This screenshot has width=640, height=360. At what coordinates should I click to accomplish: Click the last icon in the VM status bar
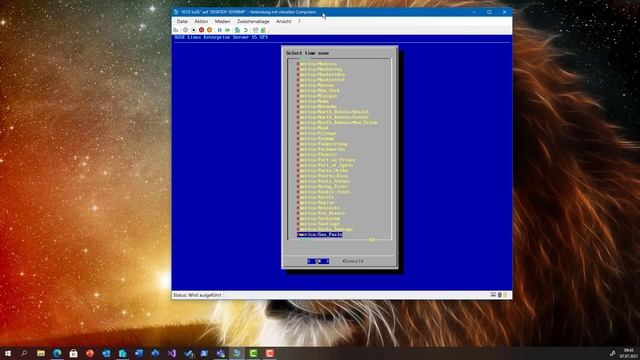[505, 295]
